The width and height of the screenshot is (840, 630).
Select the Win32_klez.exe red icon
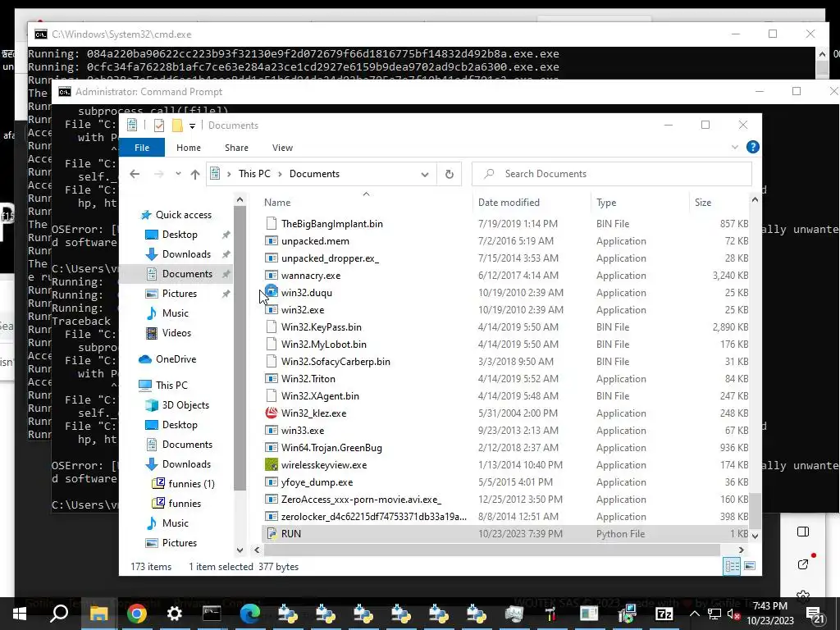[272, 413]
